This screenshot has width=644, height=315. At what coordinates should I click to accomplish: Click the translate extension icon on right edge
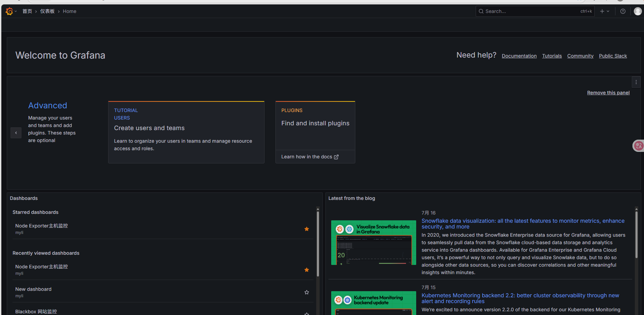(x=639, y=145)
